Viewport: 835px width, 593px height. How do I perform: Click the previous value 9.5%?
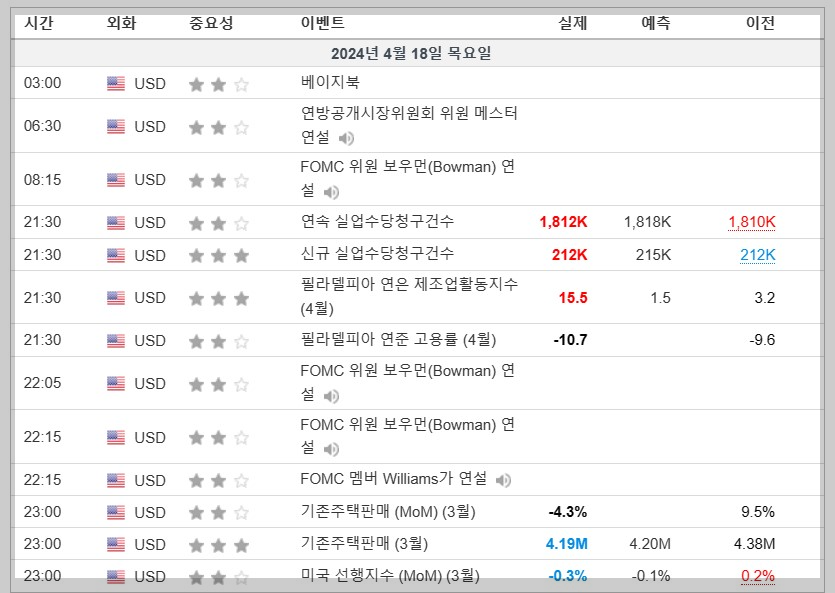point(758,512)
